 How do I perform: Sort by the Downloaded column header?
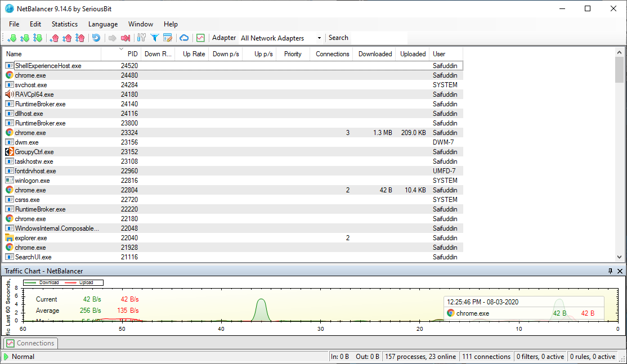[x=375, y=54]
